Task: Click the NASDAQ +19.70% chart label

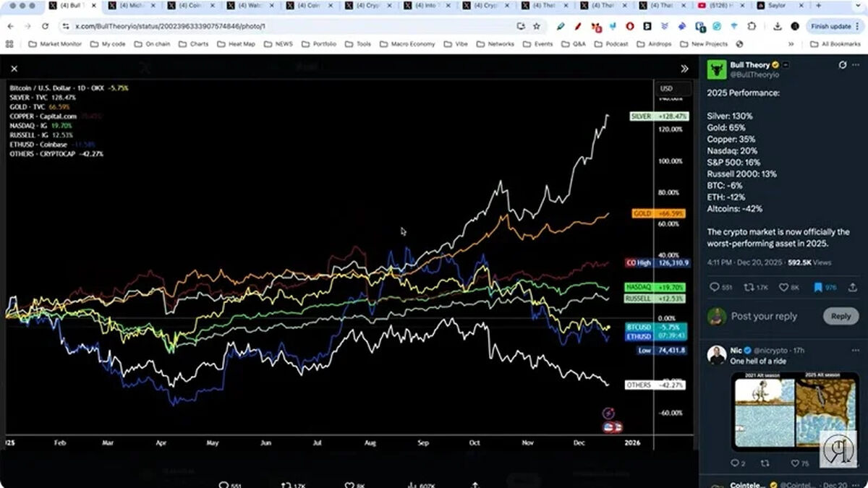Action: click(x=657, y=287)
